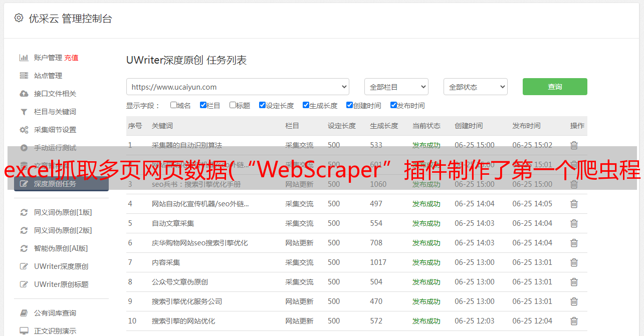The height and width of the screenshot is (336, 644).
Task: Open 接口文件相关 in the sidebar
Action: click(55, 94)
